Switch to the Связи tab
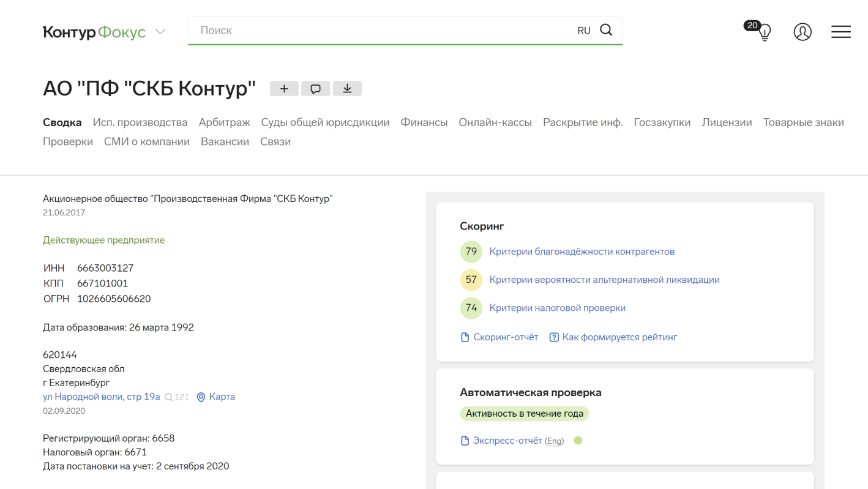The width and height of the screenshot is (868, 489). (x=275, y=141)
